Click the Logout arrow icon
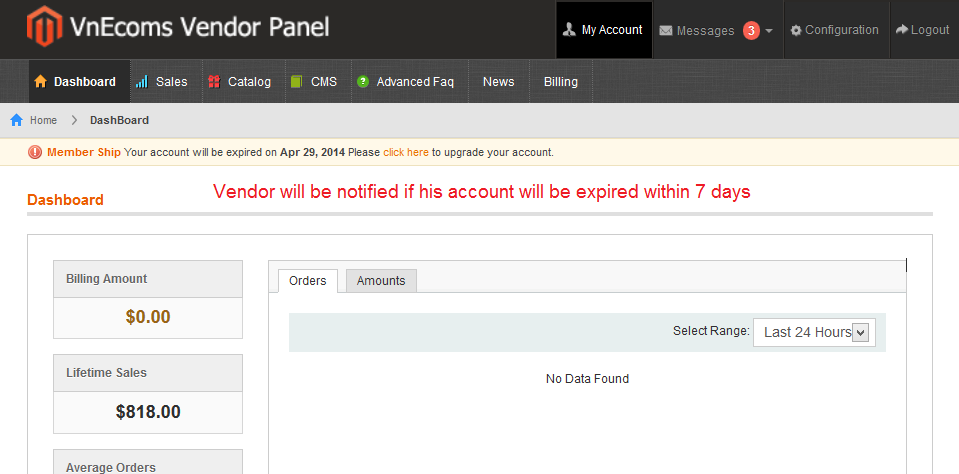 [902, 29]
